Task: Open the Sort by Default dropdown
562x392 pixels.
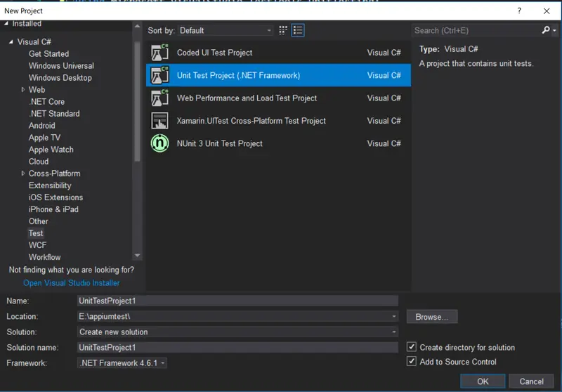Action: (x=226, y=30)
